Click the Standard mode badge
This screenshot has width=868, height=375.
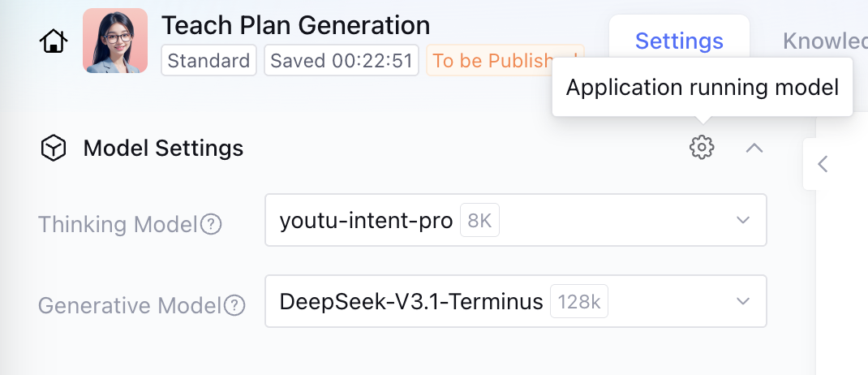209,61
